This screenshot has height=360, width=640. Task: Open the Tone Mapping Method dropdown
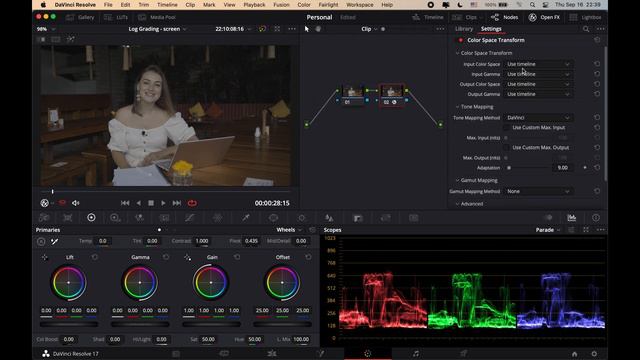(538, 118)
